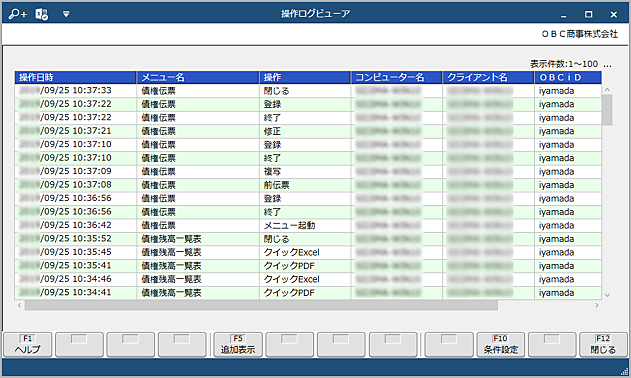Click 閉じる operation at 10:35:52

(x=305, y=239)
